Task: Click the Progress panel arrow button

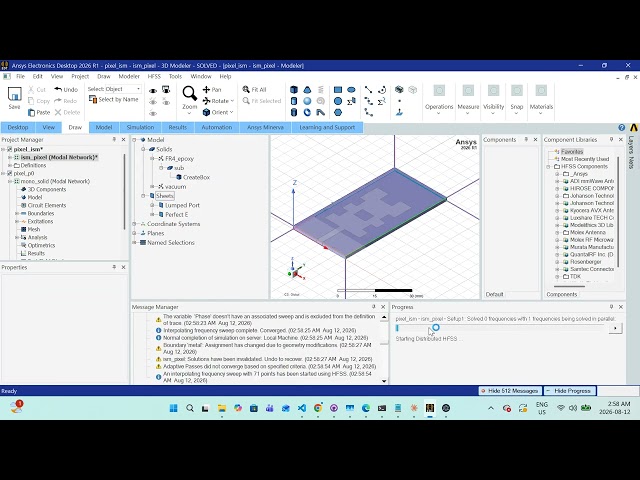Action: point(615,328)
